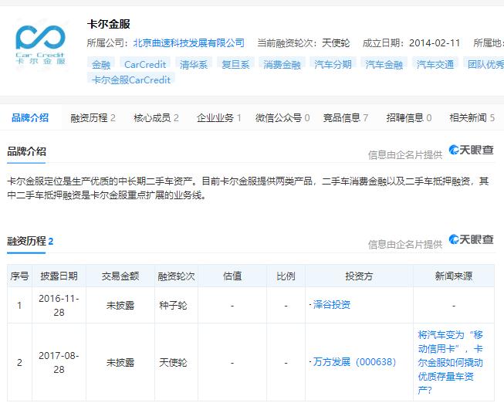The height and width of the screenshot is (420, 504).
Task: Click the 成立日期 2014-02-11 text
Action: point(411,42)
